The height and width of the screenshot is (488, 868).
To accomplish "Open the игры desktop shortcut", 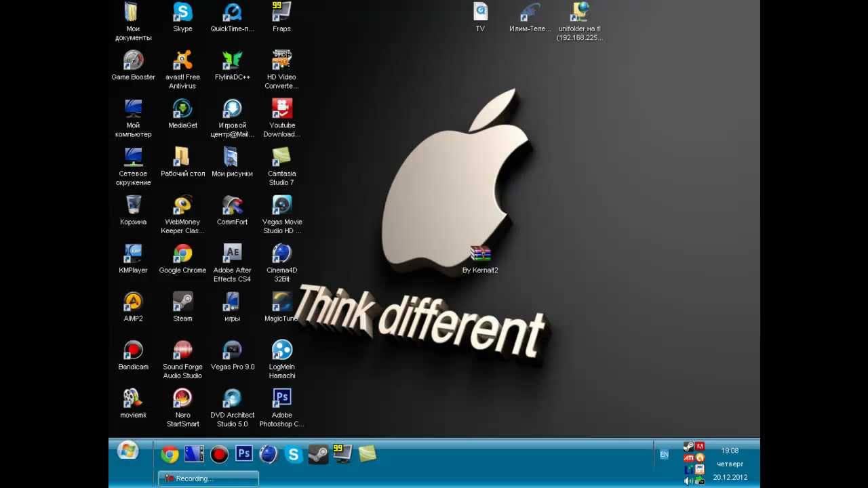I will click(x=232, y=306).
